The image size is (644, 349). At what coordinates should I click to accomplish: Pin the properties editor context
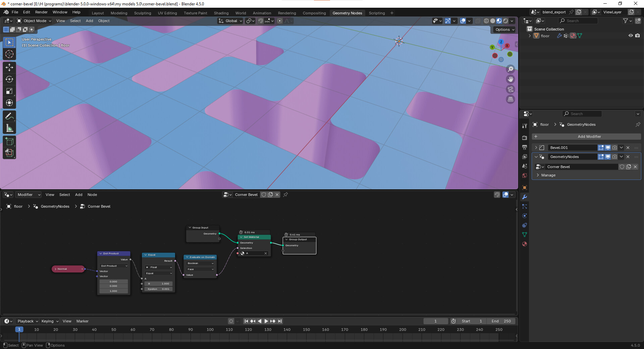(x=638, y=124)
